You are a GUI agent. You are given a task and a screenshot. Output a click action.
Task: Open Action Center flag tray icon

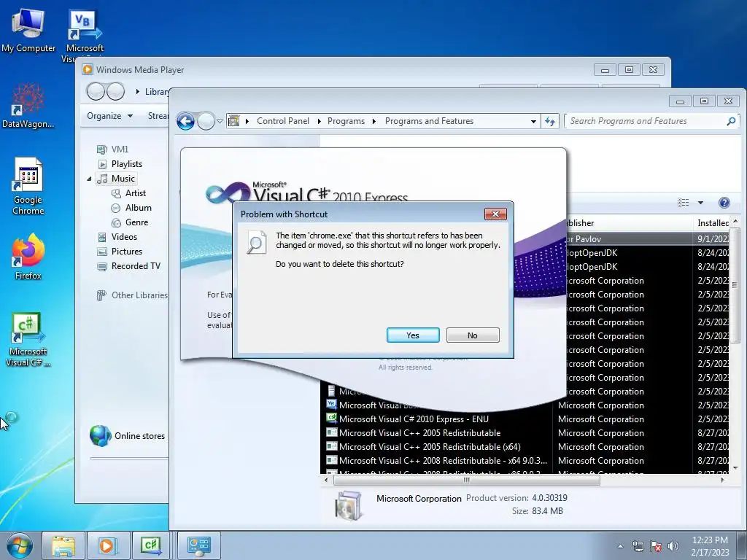(656, 546)
